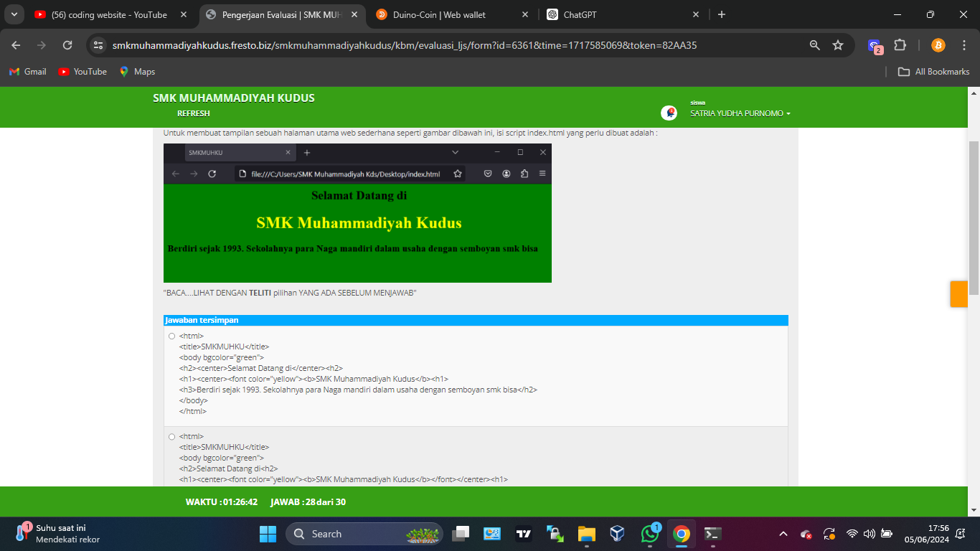Close the YouTube tab
This screenshot has height=551, width=980.
tap(183, 14)
